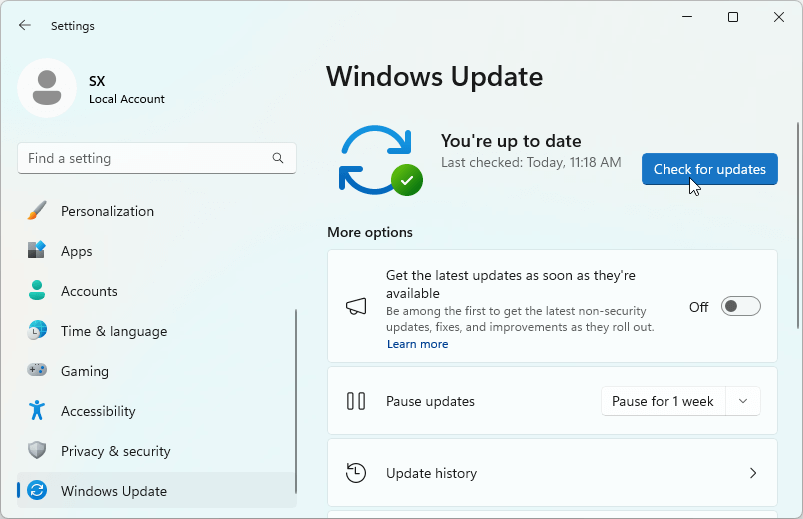Click the megaphone icon for latest updates

[x=356, y=306]
